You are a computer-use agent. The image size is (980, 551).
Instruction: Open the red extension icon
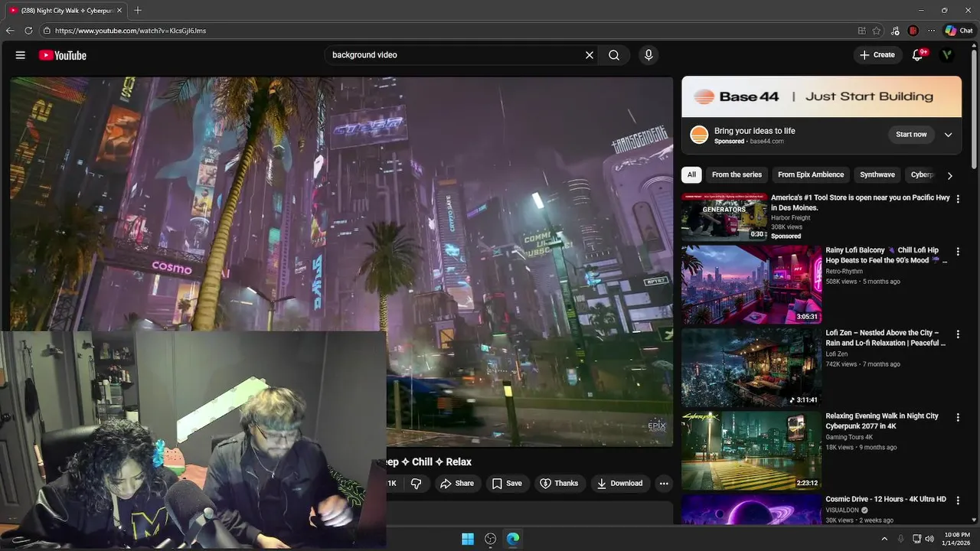pos(913,31)
